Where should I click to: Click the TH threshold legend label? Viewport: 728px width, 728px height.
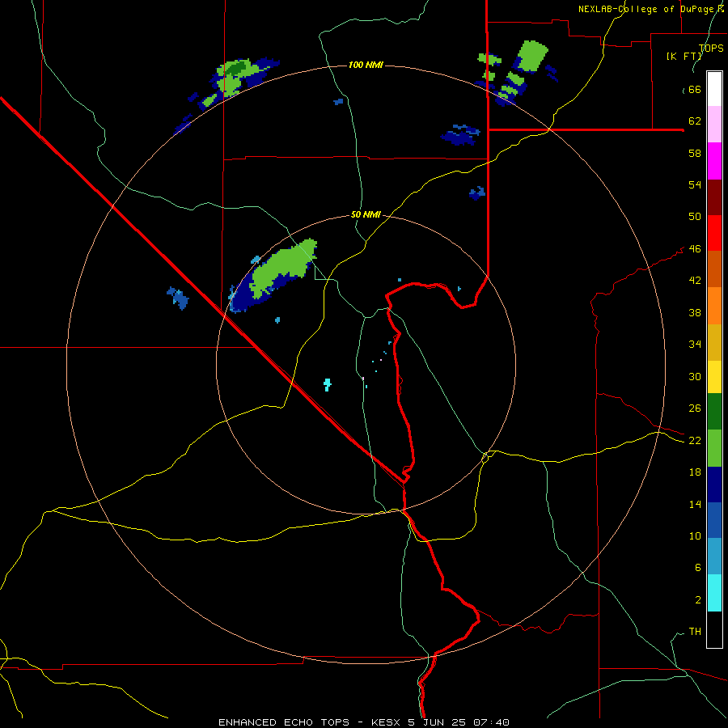pos(695,631)
